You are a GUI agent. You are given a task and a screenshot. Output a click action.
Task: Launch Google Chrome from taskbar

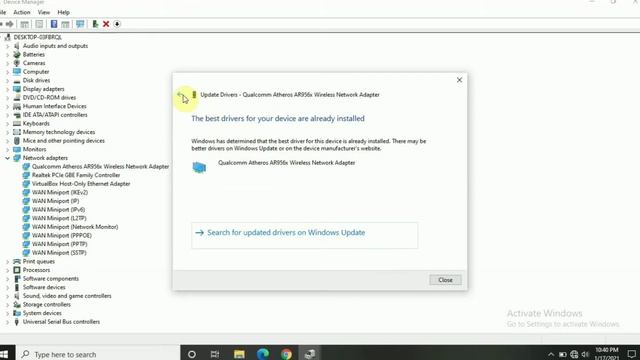[x=286, y=354]
